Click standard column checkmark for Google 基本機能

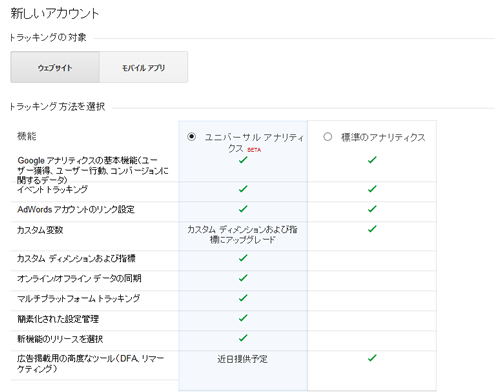pos(372,160)
